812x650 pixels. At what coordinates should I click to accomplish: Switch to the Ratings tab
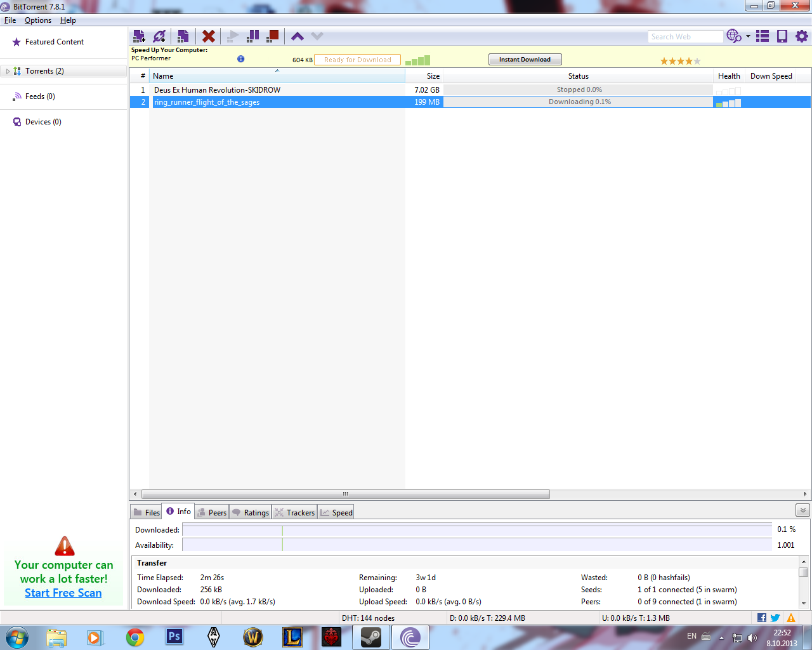250,512
